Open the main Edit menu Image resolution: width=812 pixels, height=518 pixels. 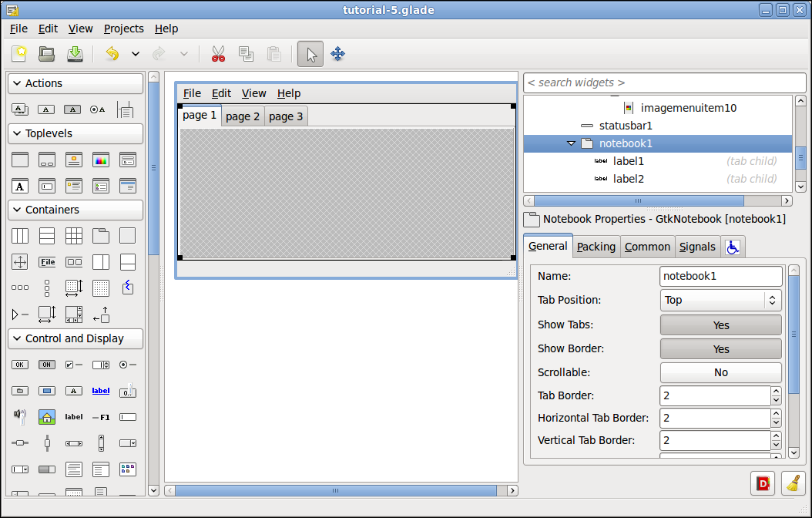(49, 29)
